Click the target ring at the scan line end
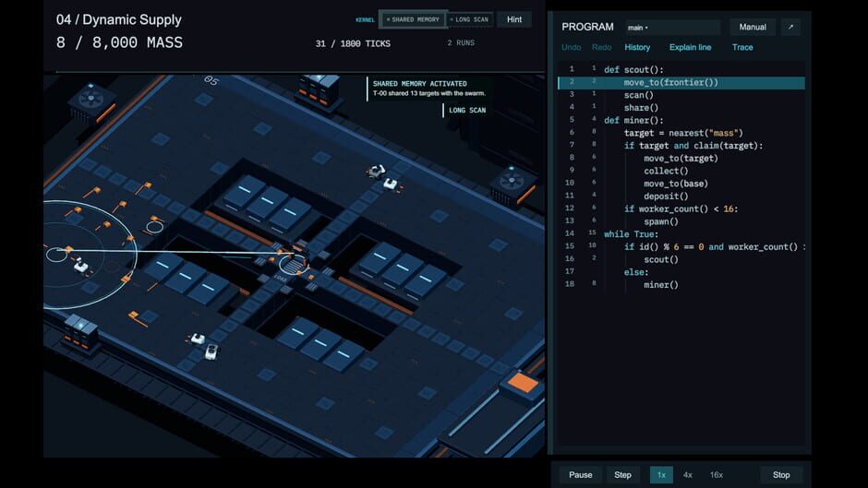 point(56,254)
